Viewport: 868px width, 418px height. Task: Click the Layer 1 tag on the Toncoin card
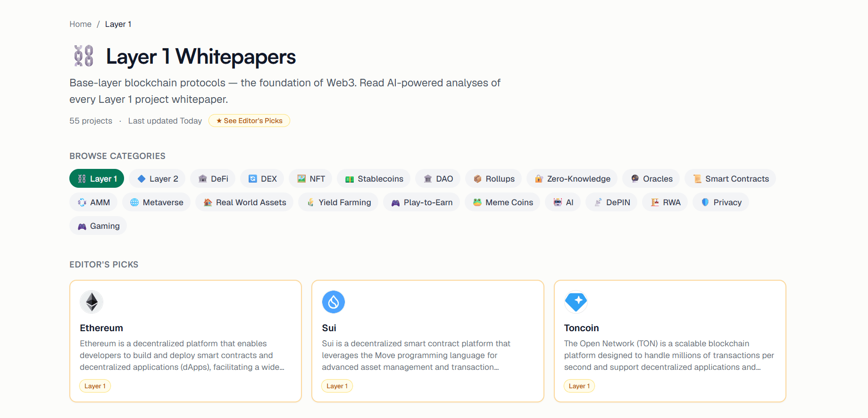(x=579, y=386)
